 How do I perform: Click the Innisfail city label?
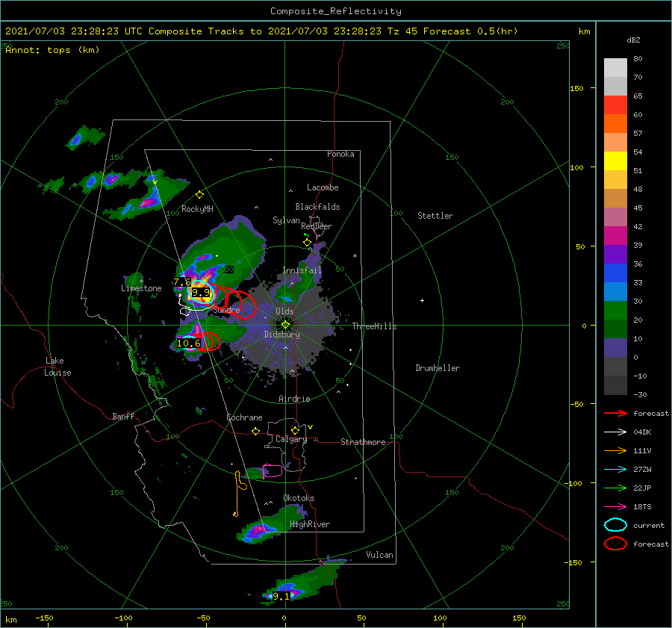(x=302, y=270)
